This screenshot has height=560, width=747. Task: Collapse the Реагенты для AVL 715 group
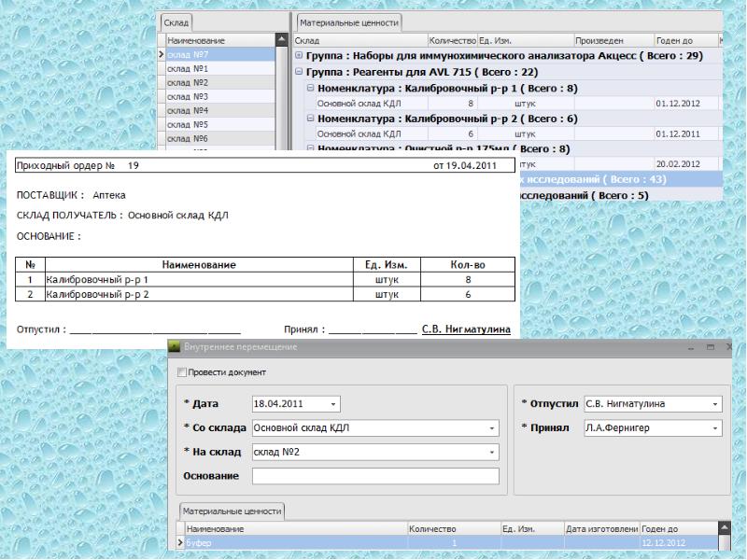pyautogui.click(x=299, y=72)
